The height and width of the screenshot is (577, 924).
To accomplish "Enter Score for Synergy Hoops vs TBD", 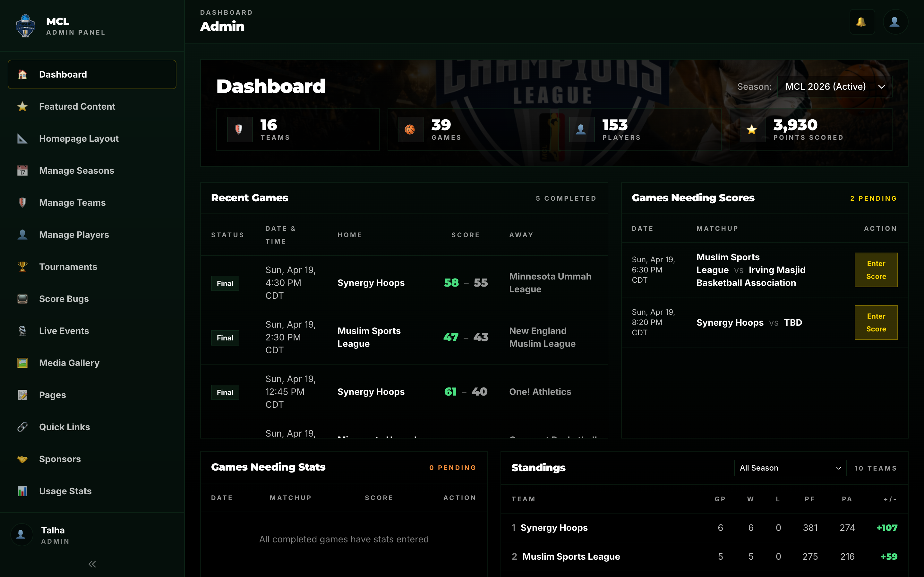I will click(x=876, y=322).
